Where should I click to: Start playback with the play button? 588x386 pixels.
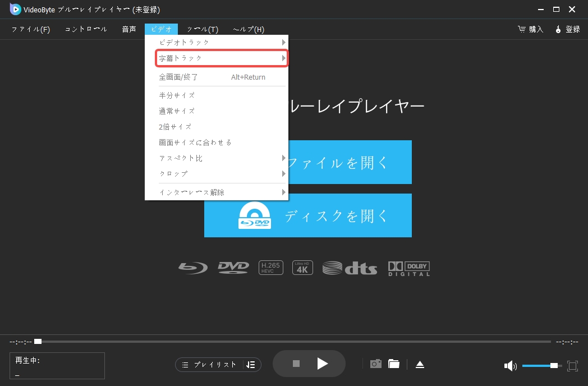pyautogui.click(x=323, y=364)
